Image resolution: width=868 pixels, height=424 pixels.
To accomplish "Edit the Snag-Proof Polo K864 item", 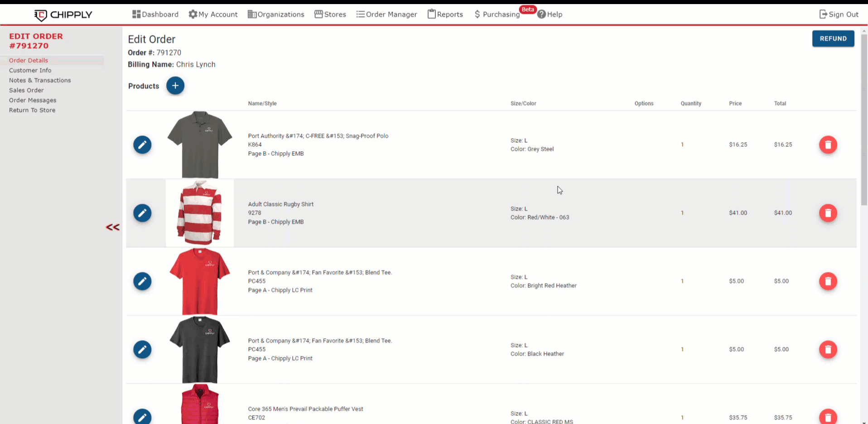I will pos(142,145).
